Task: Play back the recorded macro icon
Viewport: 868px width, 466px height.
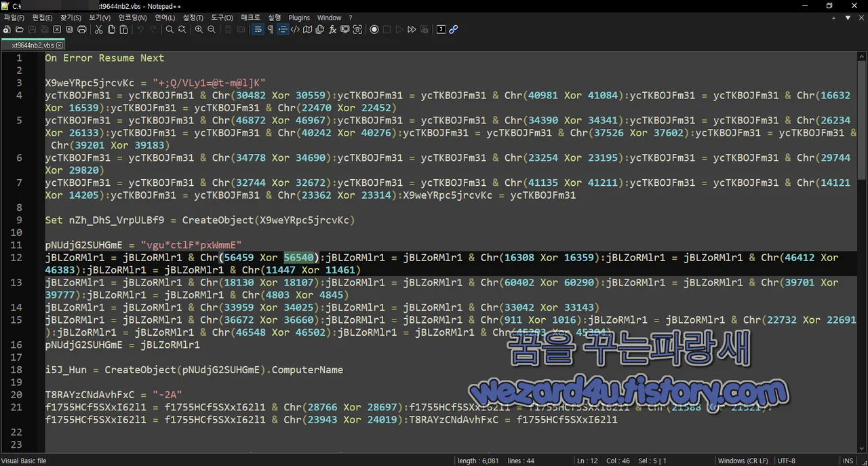Action: [x=399, y=30]
